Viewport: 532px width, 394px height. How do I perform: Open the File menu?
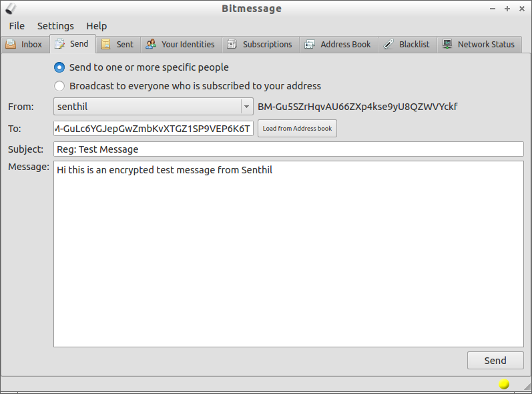point(17,26)
